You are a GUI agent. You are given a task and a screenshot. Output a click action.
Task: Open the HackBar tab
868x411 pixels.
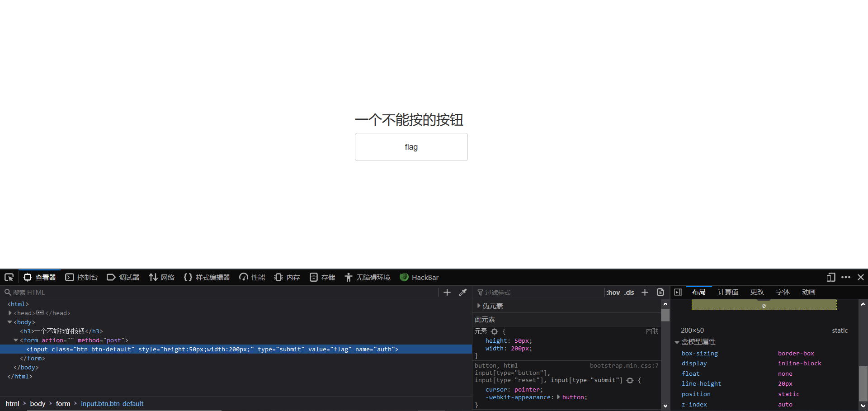pyautogui.click(x=419, y=277)
